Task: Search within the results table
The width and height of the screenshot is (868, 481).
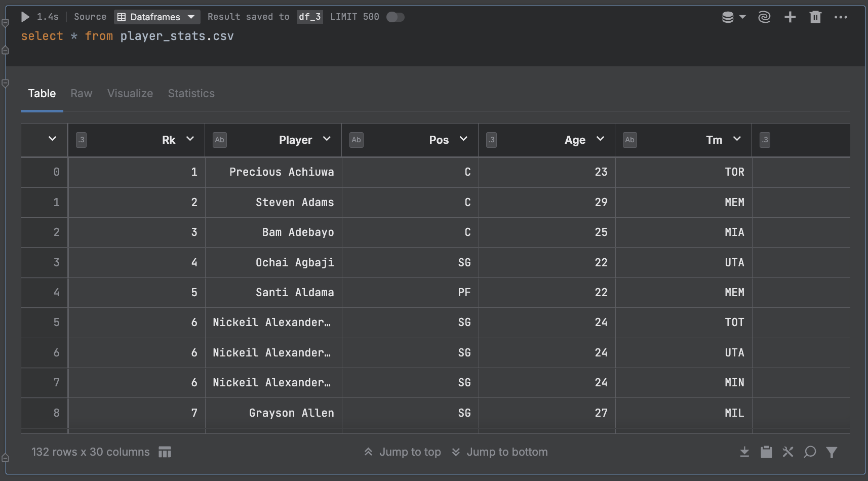Action: pyautogui.click(x=810, y=452)
